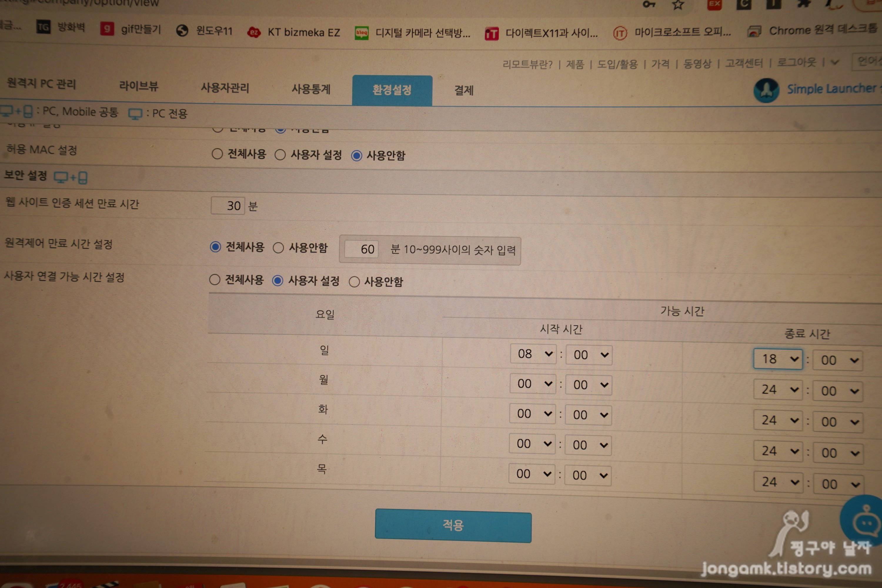Switch to the 결제 tab
882x588 pixels.
[464, 90]
